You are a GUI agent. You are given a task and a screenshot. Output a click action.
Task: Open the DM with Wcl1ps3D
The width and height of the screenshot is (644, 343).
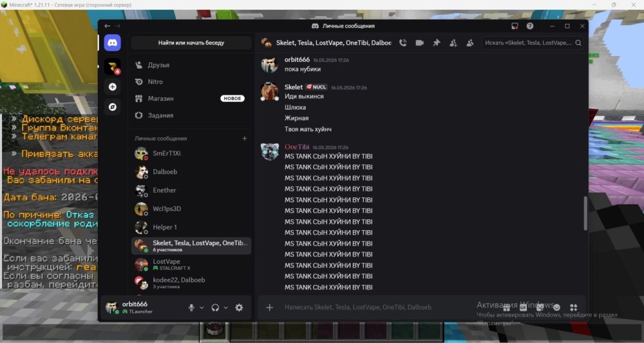[x=191, y=209]
